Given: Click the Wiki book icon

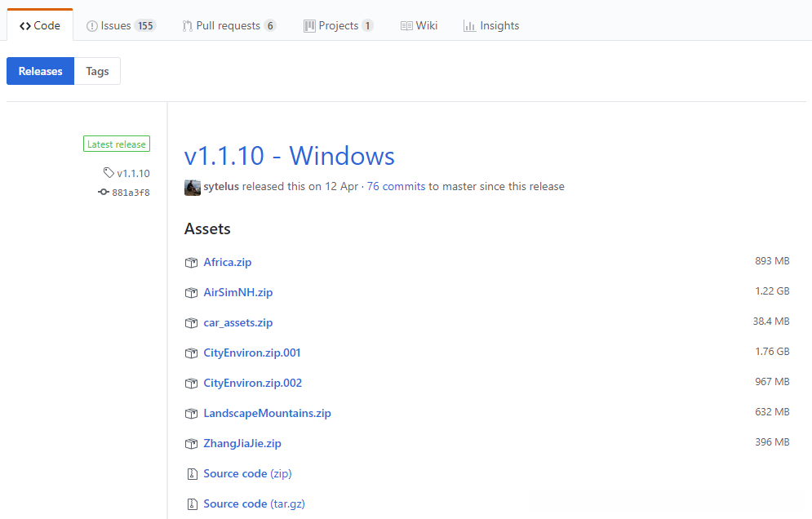Looking at the screenshot, I should click(406, 26).
